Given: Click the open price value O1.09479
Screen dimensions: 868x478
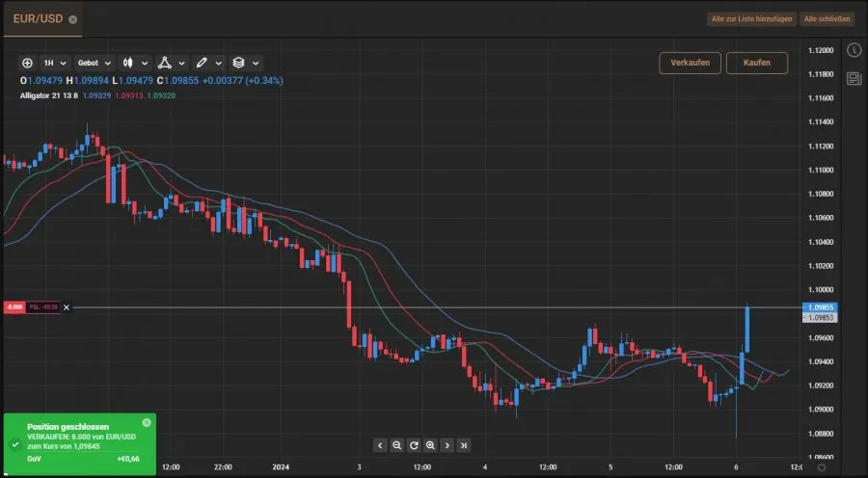Looking at the screenshot, I should [x=41, y=81].
